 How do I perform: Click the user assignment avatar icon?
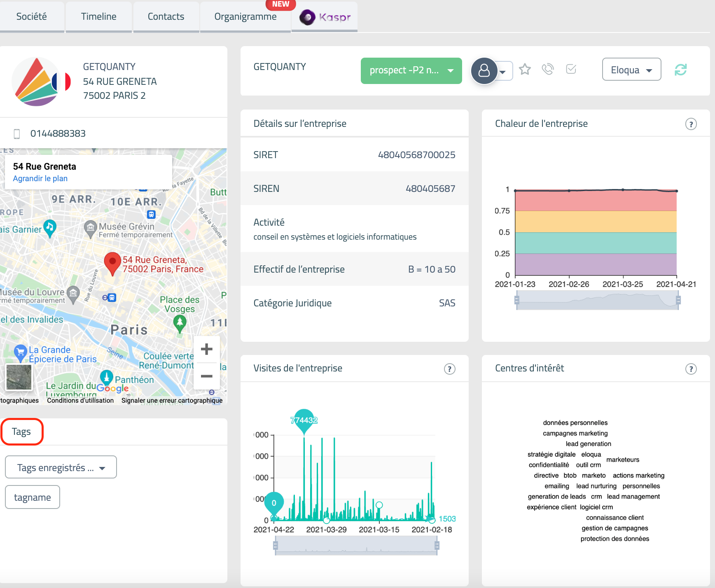tap(484, 71)
